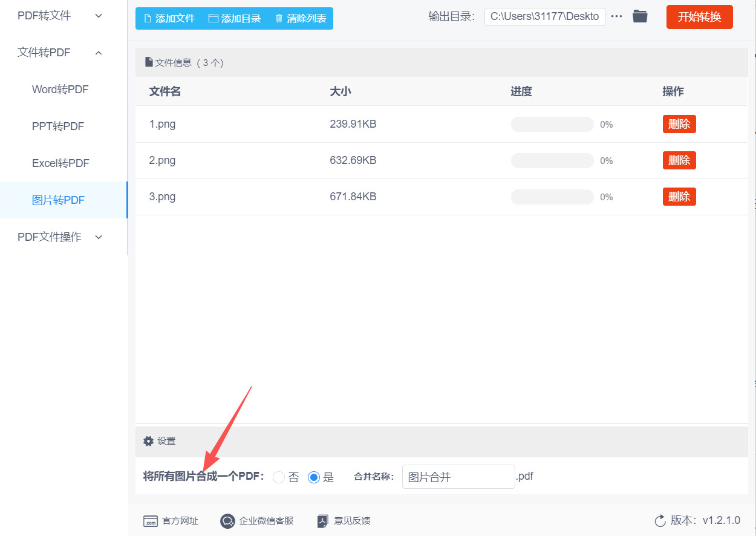This screenshot has height=536, width=756.
Task: Click the 添加目录 button
Action: pos(235,18)
